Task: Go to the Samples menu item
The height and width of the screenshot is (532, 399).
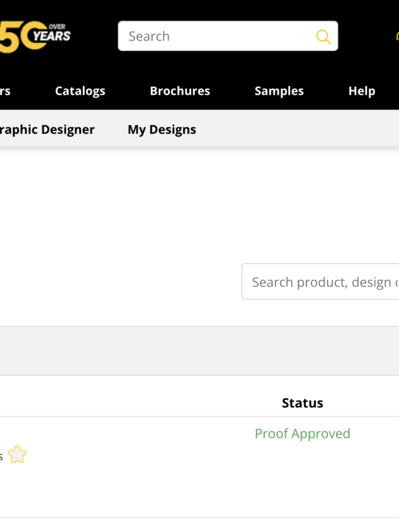Action: 279,91
